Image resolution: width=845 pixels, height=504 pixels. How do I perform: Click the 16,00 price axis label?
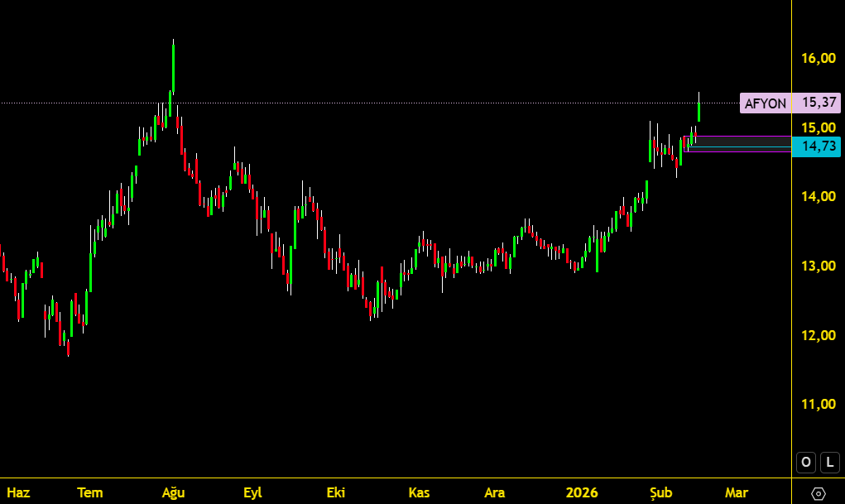pyautogui.click(x=818, y=58)
